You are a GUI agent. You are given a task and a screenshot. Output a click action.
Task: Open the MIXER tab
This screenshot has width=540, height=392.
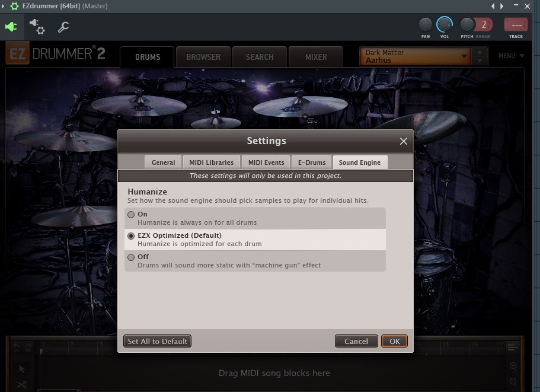316,57
